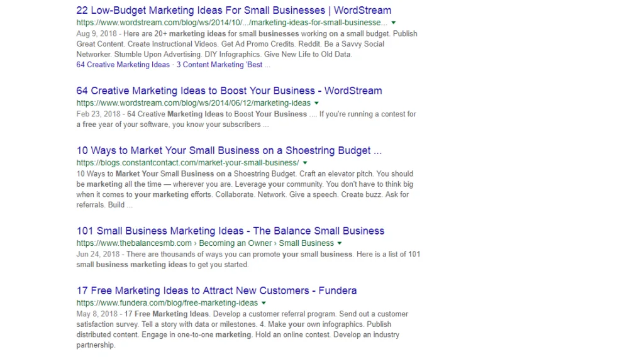Expand dropdown arrow next to 2014/06/12/marketing-ideas URL
Screen dimensions: 644x359
[316, 103]
